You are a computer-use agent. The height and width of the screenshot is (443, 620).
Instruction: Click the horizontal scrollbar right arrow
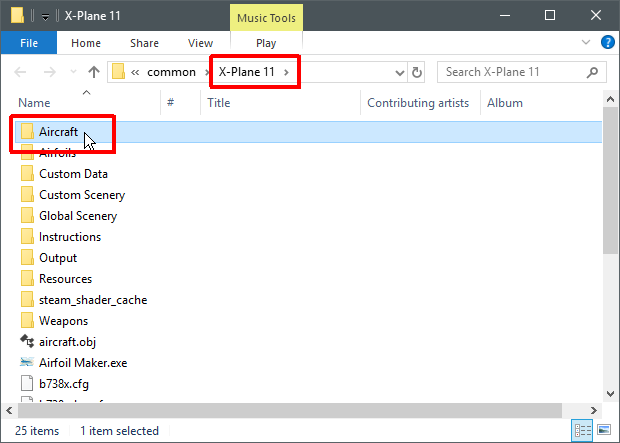pos(594,411)
